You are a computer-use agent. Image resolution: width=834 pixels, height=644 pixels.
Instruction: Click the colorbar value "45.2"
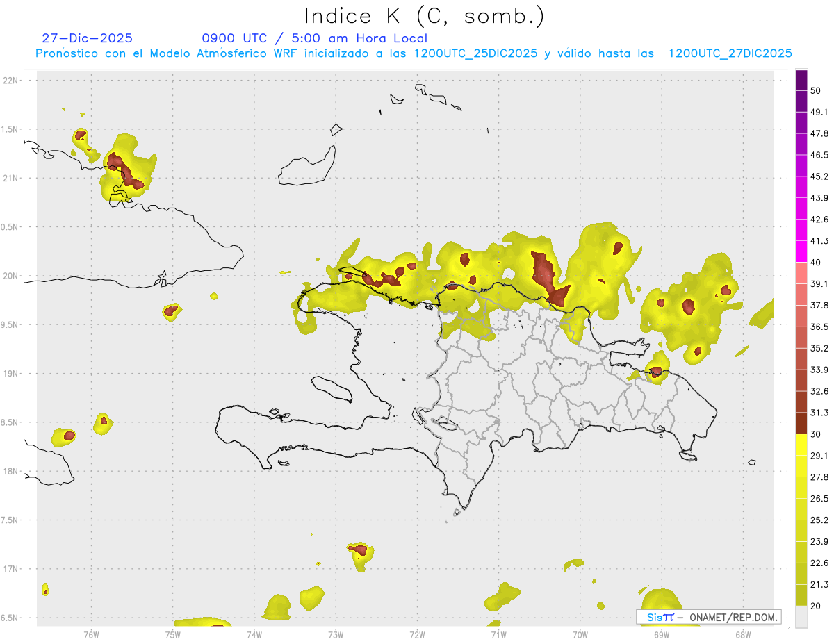point(819,176)
